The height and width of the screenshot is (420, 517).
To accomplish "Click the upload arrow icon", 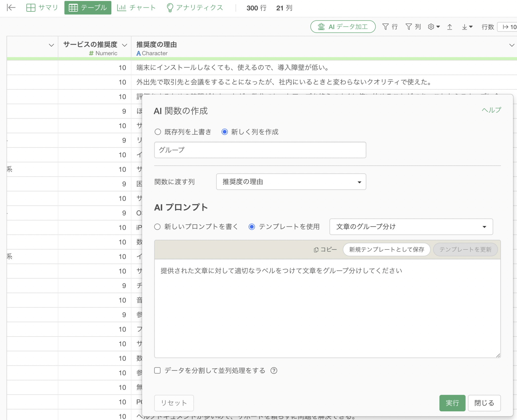I will [450, 27].
